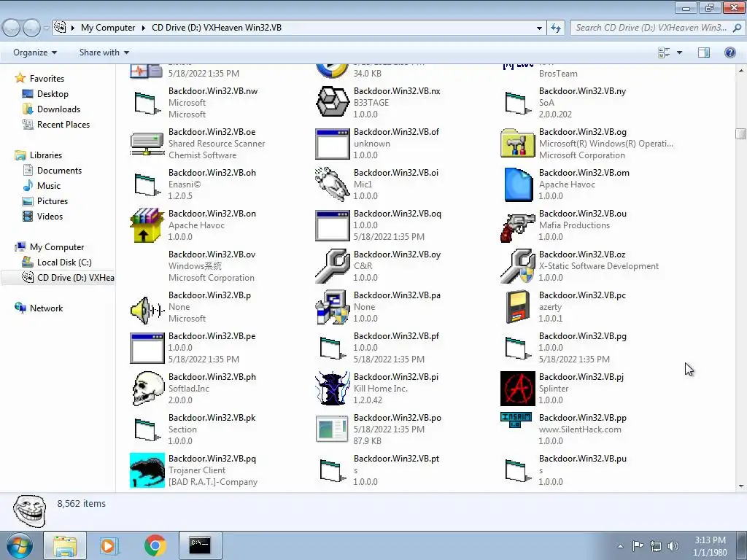Select the blue document icon of Backdoor.Win32.VB.om

tap(519, 184)
